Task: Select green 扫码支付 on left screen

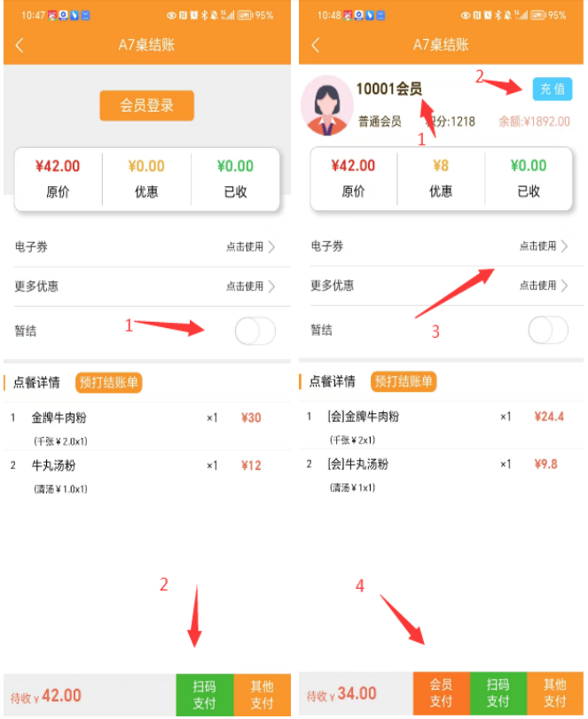Action: point(205,694)
